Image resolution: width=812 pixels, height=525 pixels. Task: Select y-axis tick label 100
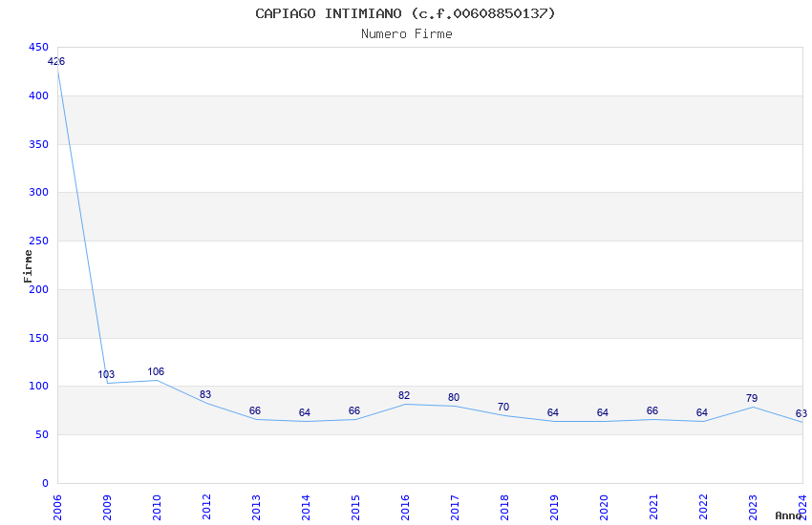(x=38, y=386)
